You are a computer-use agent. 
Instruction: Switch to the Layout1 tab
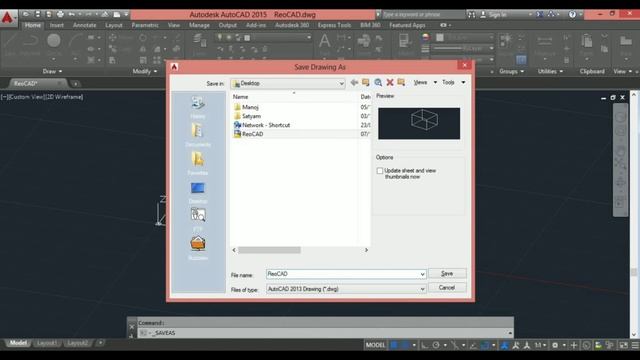pos(47,343)
